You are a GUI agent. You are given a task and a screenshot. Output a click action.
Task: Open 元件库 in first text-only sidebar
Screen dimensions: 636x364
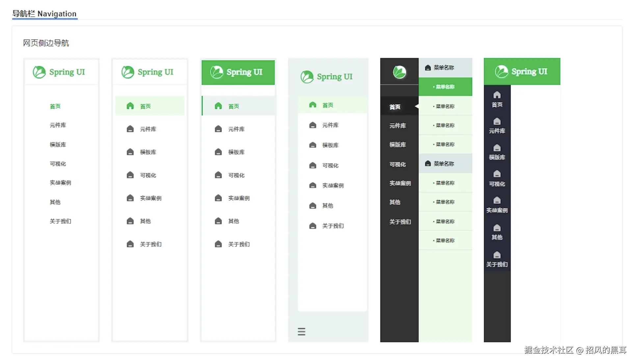click(x=58, y=125)
